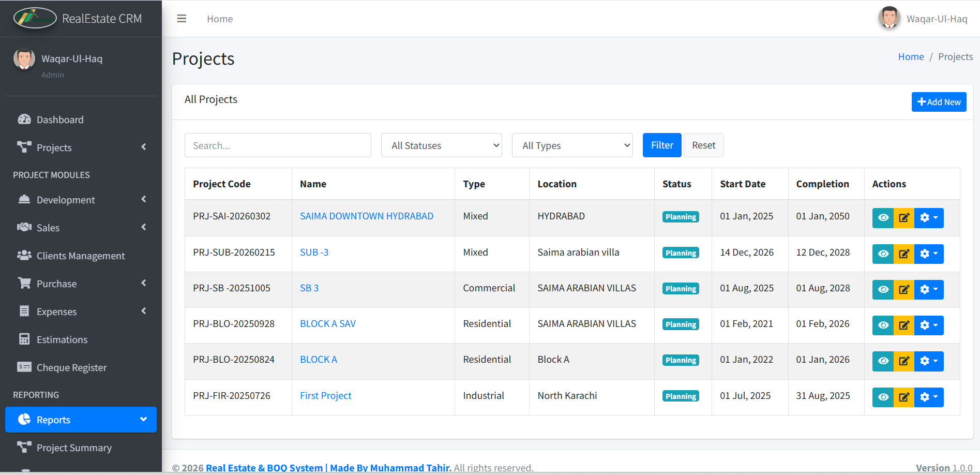Open the Dashboard from the sidebar
980x475 pixels.
[x=60, y=120]
